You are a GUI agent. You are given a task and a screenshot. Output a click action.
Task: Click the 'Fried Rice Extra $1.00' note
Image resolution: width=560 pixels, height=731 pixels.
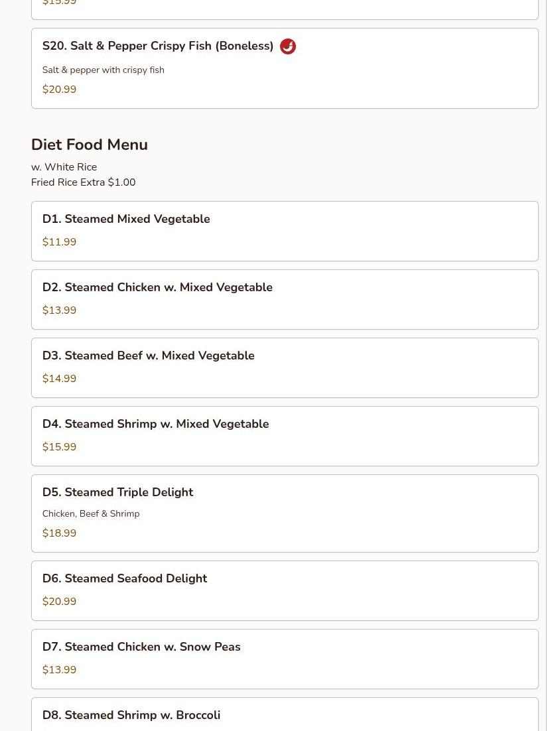click(83, 182)
